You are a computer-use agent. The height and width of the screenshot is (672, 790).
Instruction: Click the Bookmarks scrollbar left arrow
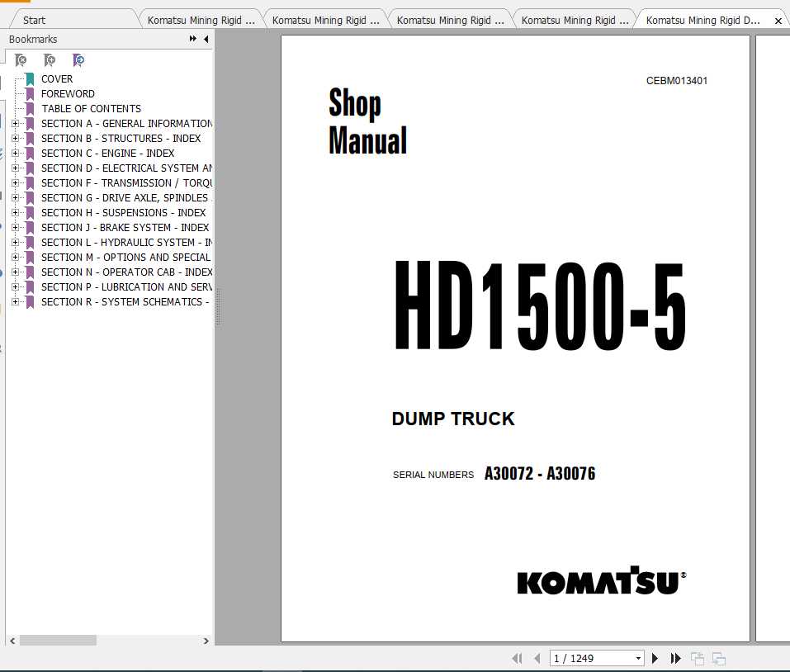(12, 641)
